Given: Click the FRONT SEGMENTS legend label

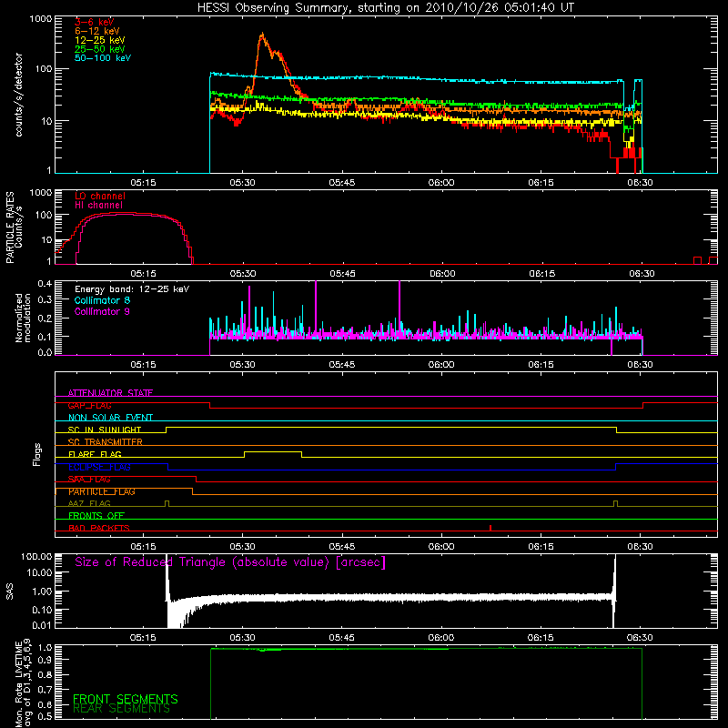Looking at the screenshot, I should [126, 699].
